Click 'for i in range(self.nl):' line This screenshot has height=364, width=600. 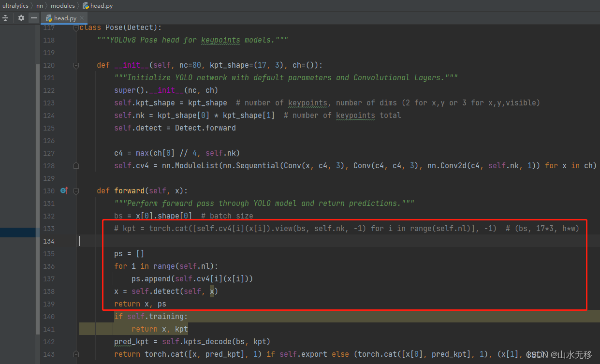pos(166,266)
